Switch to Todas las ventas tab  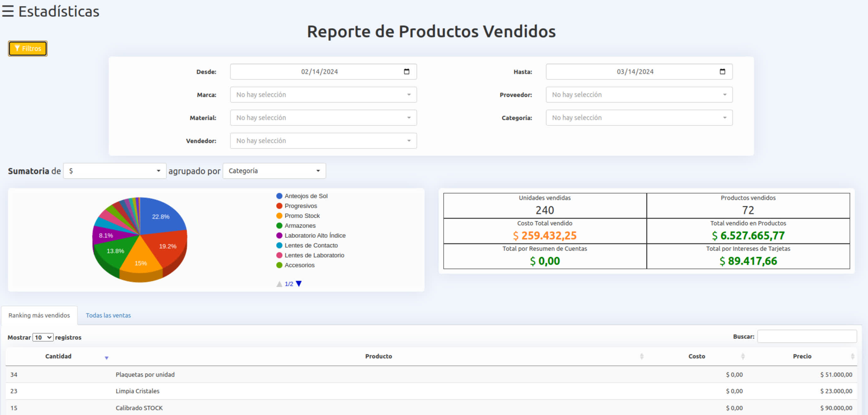coord(108,315)
